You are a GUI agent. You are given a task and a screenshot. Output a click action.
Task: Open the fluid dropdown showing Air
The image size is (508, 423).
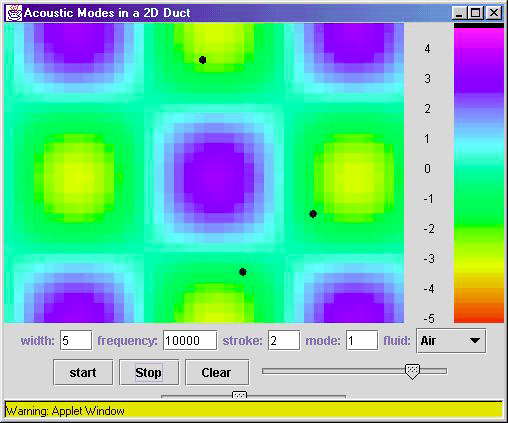point(451,341)
